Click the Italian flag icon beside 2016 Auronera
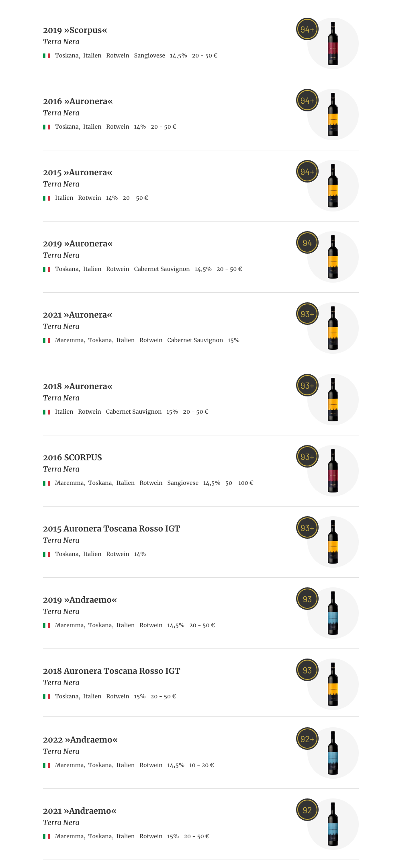411x868 pixels. tap(47, 127)
